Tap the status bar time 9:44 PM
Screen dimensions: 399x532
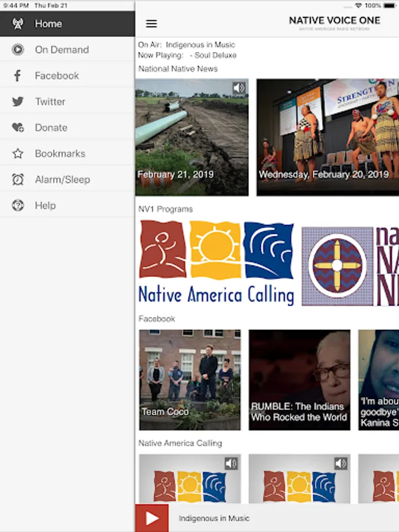coord(15,5)
